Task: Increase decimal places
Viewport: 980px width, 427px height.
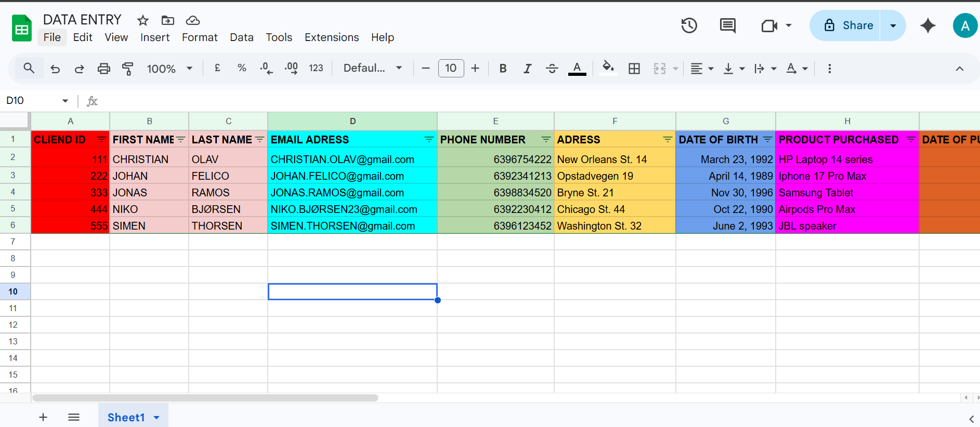Action: 291,68
